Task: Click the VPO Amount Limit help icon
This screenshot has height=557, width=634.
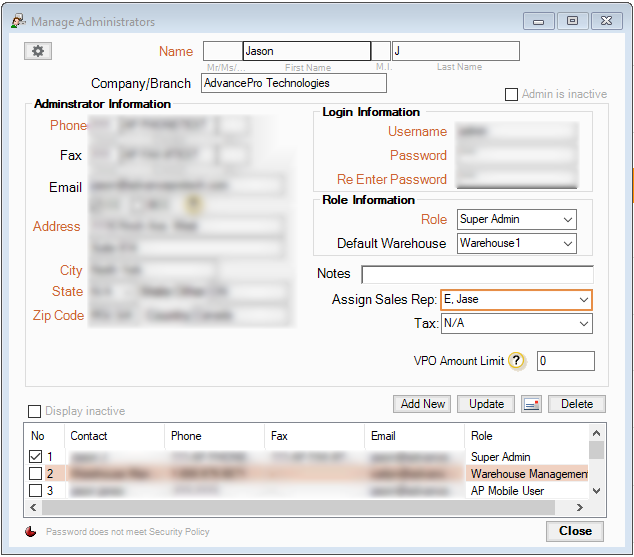Action: pos(516,361)
